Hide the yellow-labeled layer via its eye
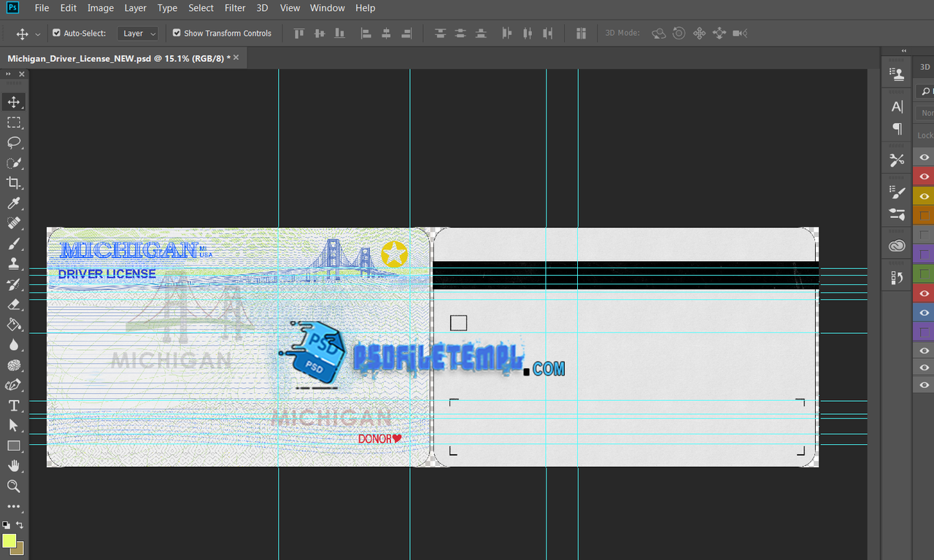 click(925, 196)
